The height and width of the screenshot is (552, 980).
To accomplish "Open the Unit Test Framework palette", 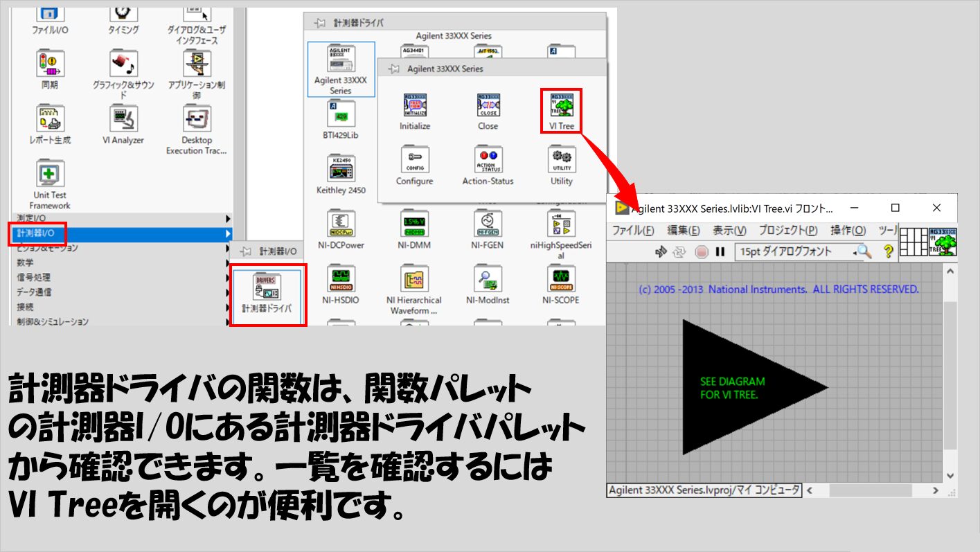I will [x=51, y=173].
